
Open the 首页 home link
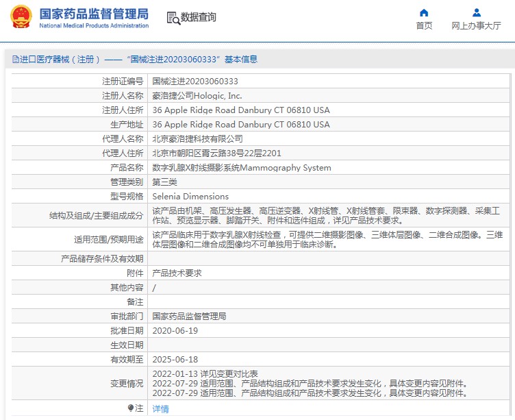click(424, 25)
